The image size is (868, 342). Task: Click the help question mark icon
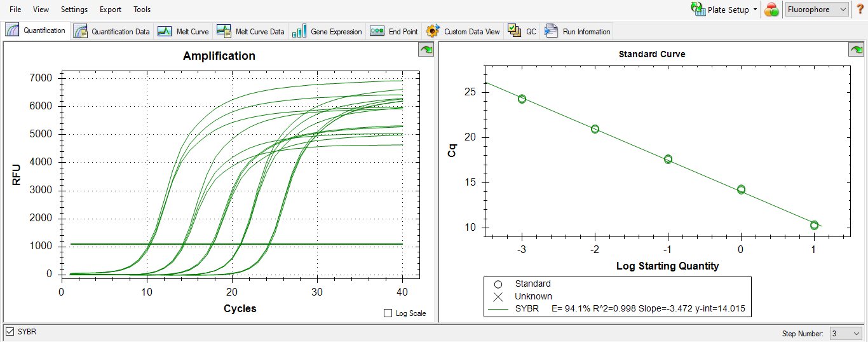[860, 10]
